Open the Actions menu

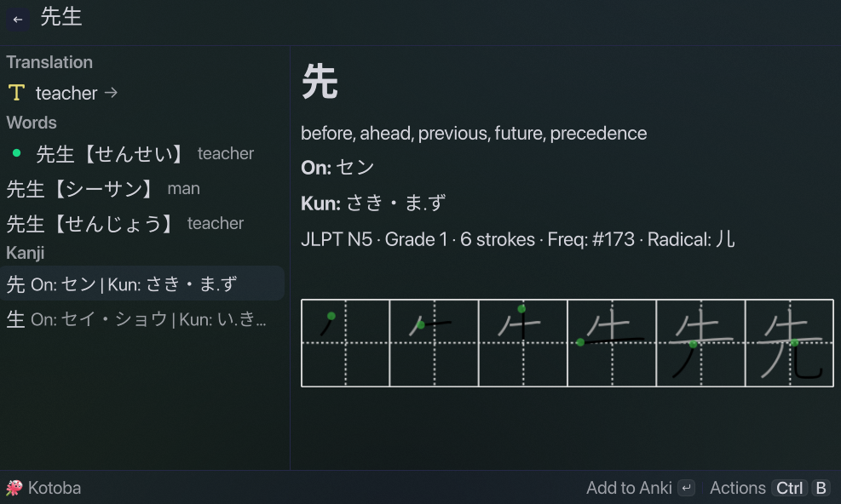(x=738, y=488)
